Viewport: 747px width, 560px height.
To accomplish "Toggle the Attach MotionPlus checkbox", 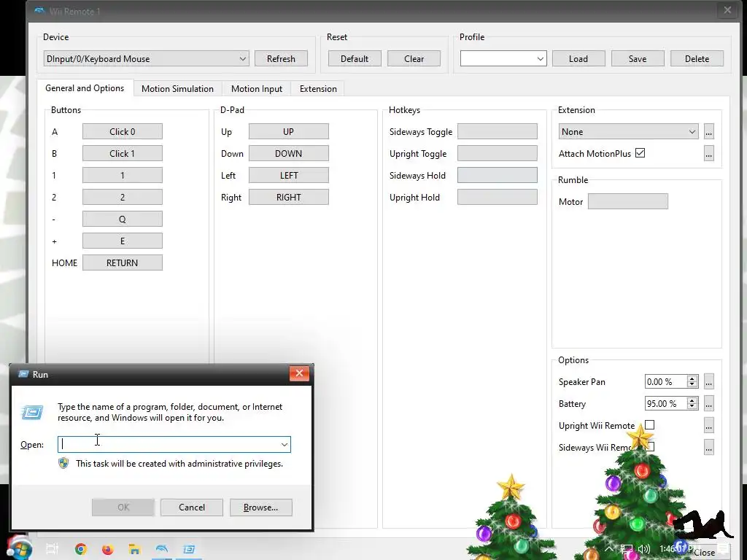I will coord(640,153).
